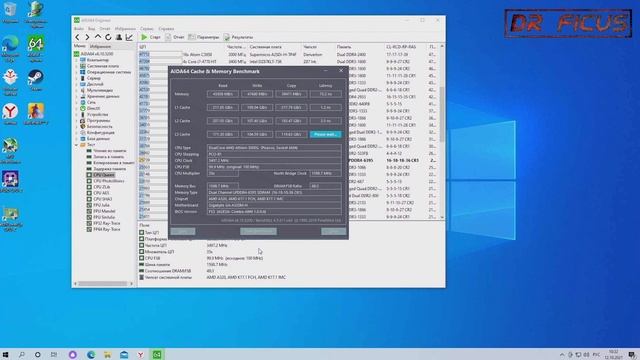Switch to the Меню side panel tab
Image resolution: width=640 pixels, height=360 pixels.
click(80, 46)
